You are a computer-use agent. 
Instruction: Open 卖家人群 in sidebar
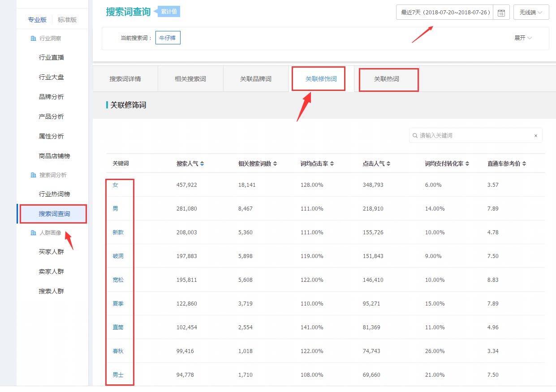pyautogui.click(x=52, y=271)
